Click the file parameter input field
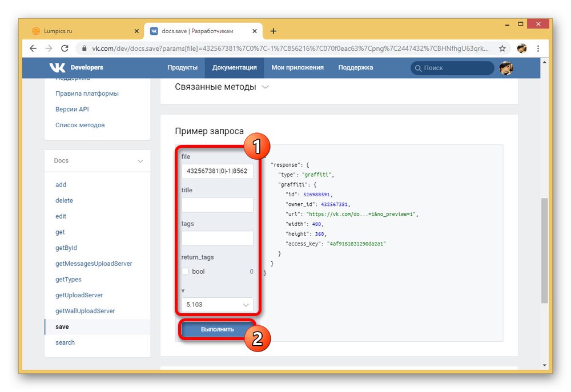The height and width of the screenshot is (392, 571). click(x=218, y=171)
